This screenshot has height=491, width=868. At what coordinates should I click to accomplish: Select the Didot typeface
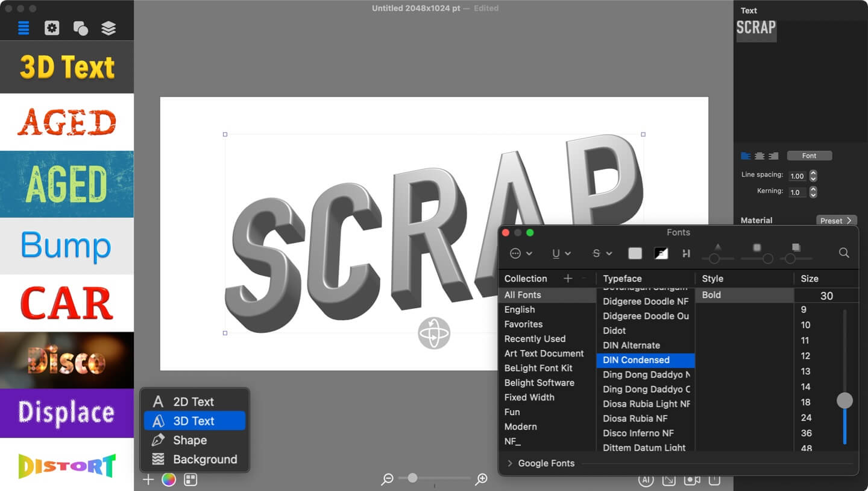[x=646, y=331]
